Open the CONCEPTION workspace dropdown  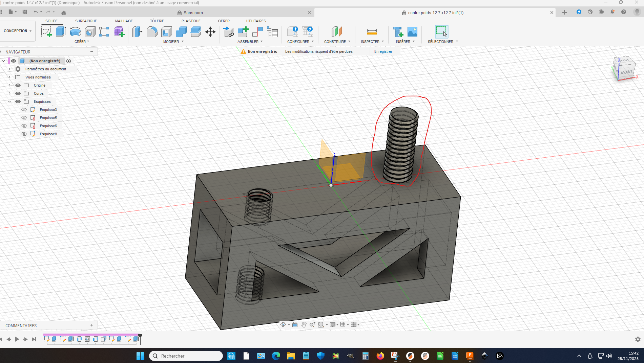point(18,31)
